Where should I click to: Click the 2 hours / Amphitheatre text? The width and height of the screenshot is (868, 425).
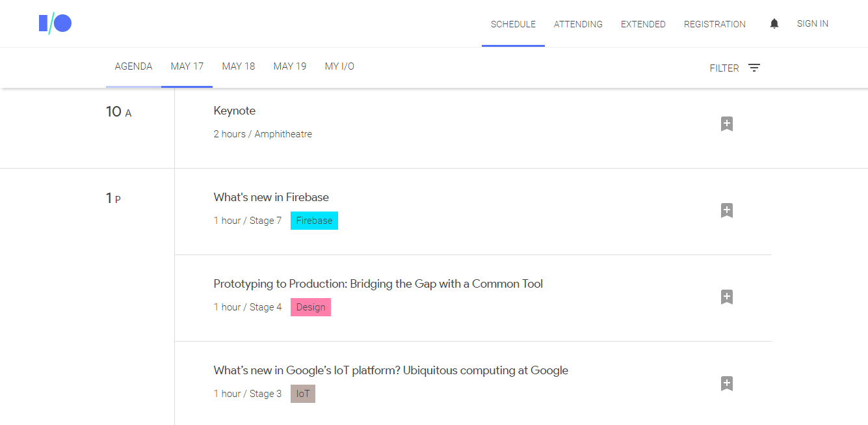click(263, 134)
